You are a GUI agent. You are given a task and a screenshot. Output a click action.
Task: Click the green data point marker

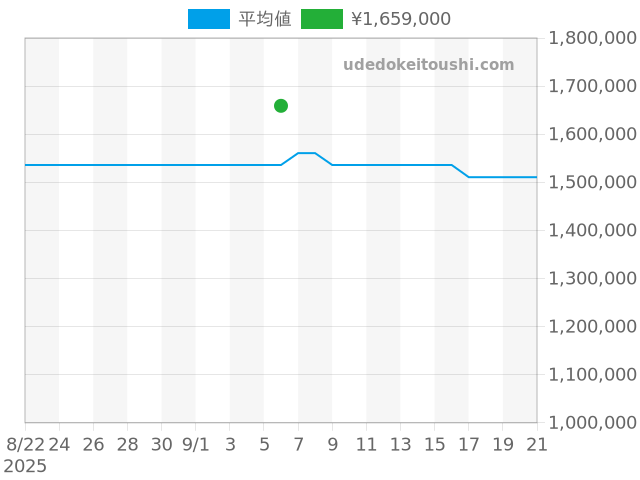[x=281, y=106]
